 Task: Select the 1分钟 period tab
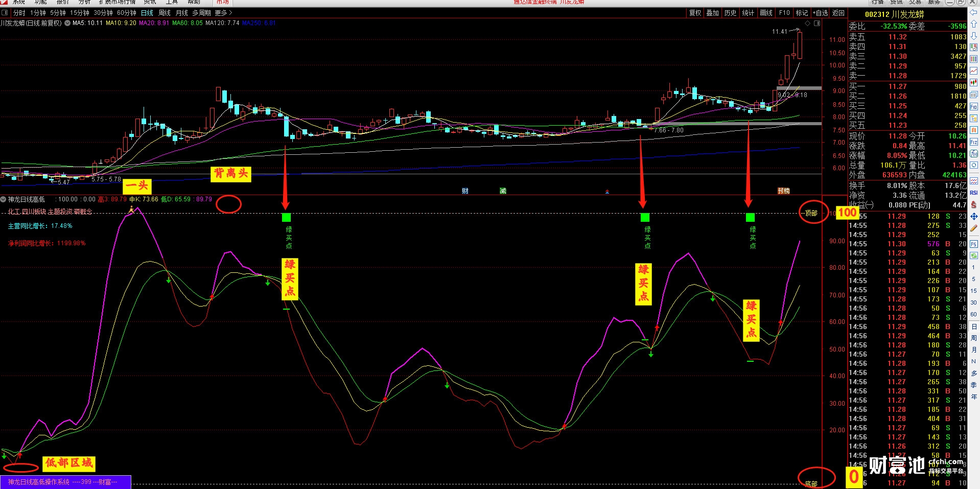pos(38,13)
